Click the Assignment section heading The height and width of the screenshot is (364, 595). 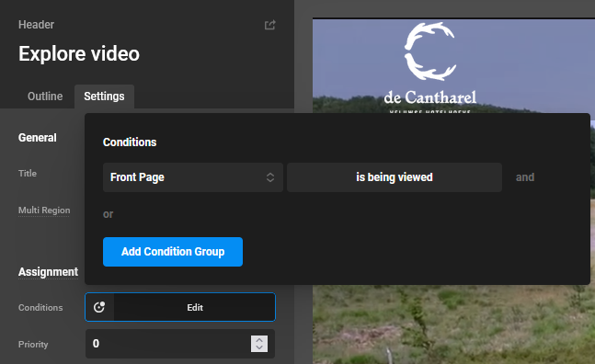point(48,272)
